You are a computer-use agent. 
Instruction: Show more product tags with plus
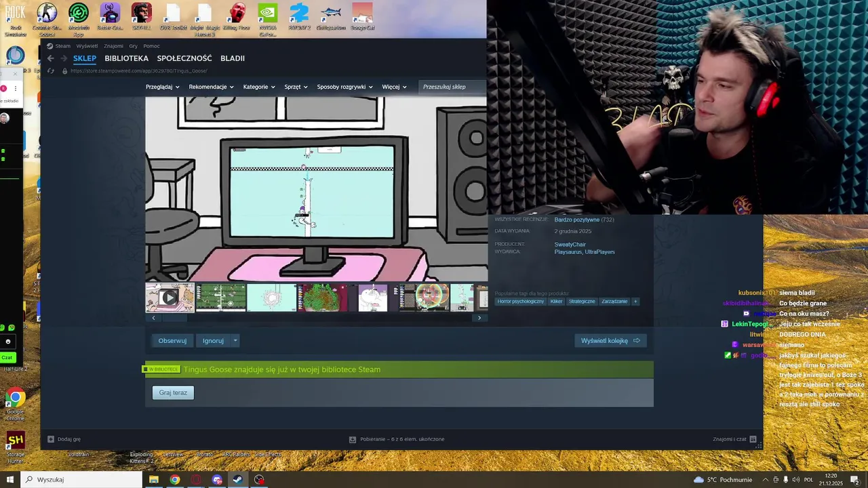click(x=635, y=302)
